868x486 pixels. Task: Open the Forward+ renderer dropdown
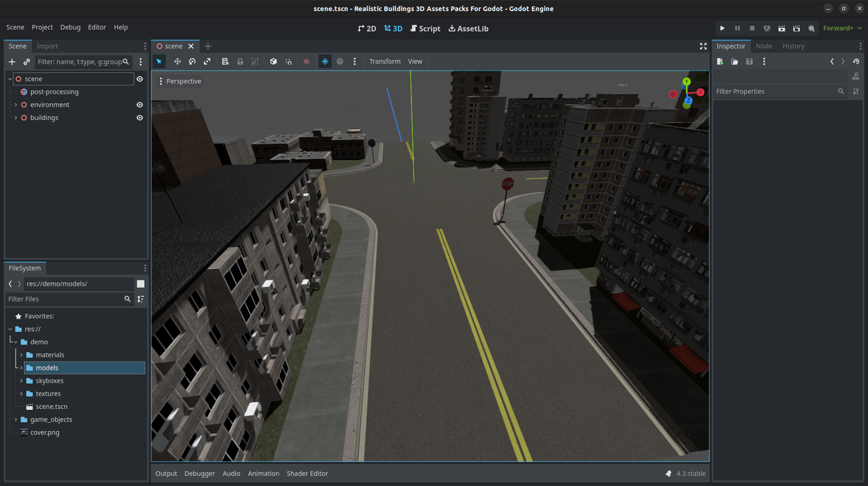coord(843,28)
